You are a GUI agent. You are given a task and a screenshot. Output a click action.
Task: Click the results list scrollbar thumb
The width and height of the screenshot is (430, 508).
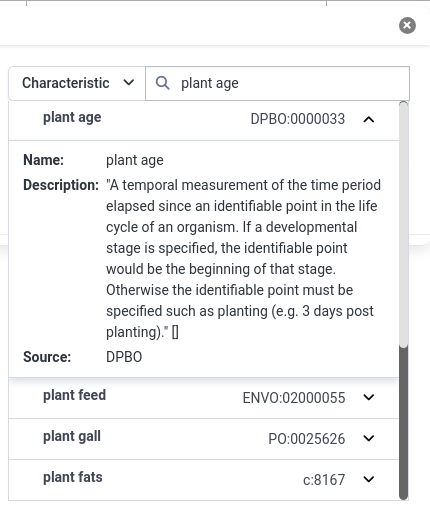pos(403,423)
